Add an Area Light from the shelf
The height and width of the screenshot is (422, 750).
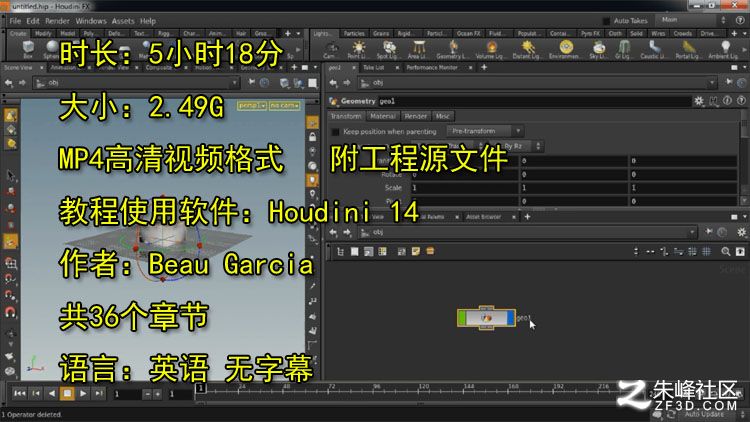pyautogui.click(x=419, y=49)
